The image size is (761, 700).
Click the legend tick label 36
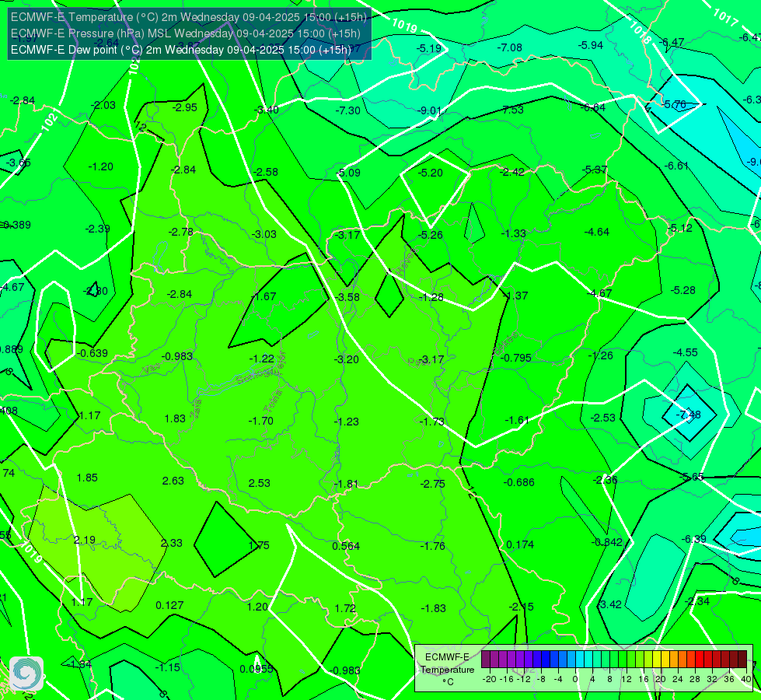click(729, 679)
